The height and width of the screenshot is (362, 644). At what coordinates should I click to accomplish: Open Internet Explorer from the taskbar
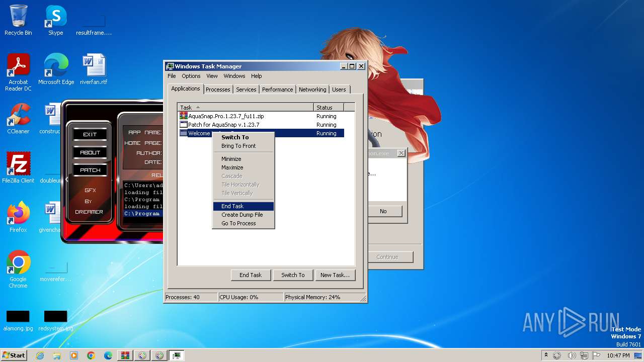pyautogui.click(x=40, y=355)
